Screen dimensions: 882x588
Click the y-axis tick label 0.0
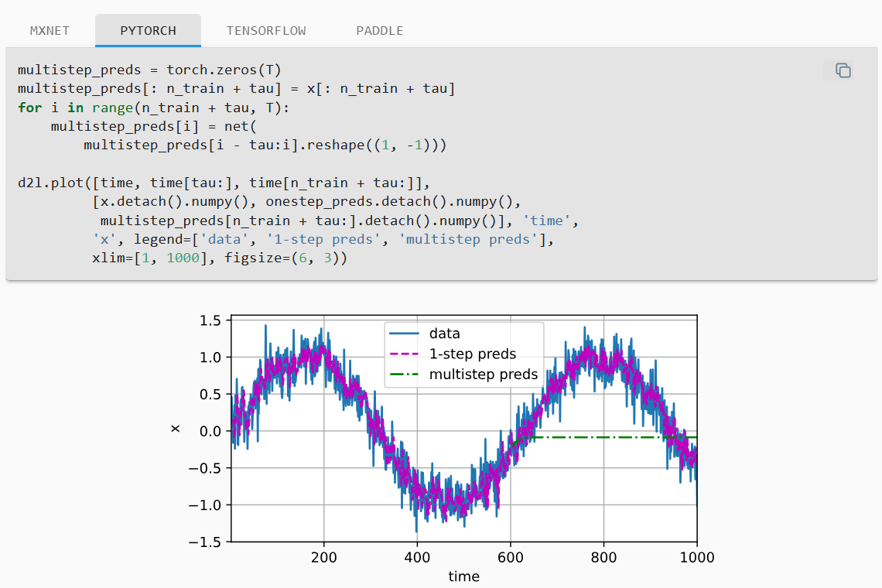tap(210, 432)
